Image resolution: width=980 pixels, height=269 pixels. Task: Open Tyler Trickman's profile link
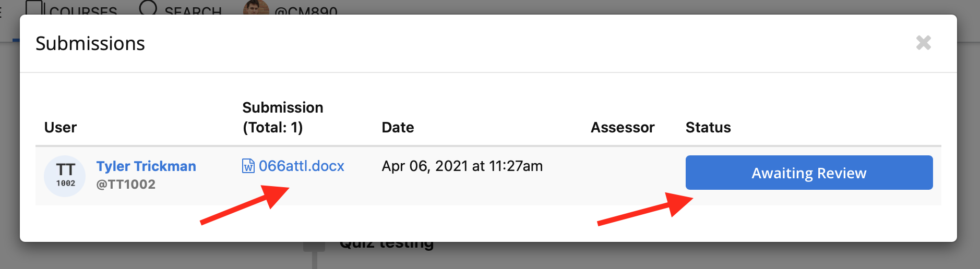coord(146,166)
